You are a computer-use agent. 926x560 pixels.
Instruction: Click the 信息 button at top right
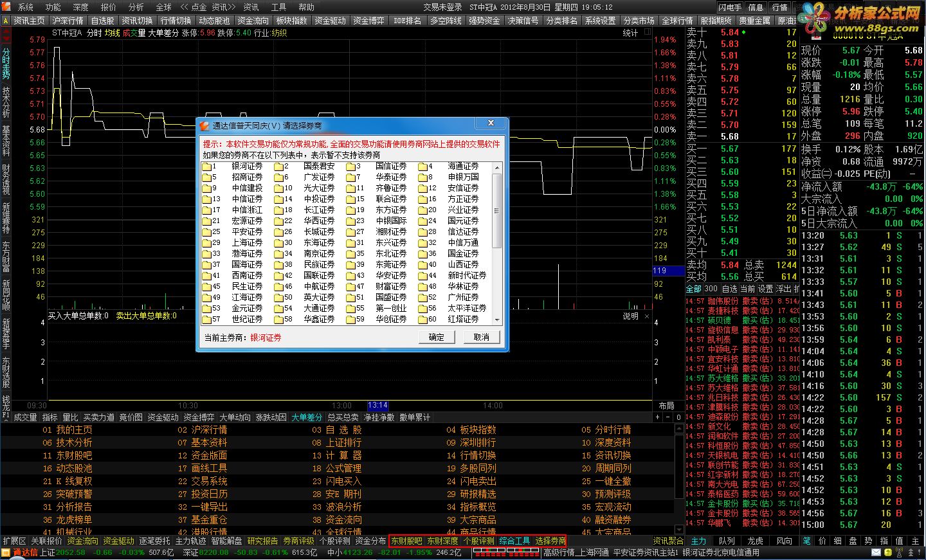coord(756,7)
